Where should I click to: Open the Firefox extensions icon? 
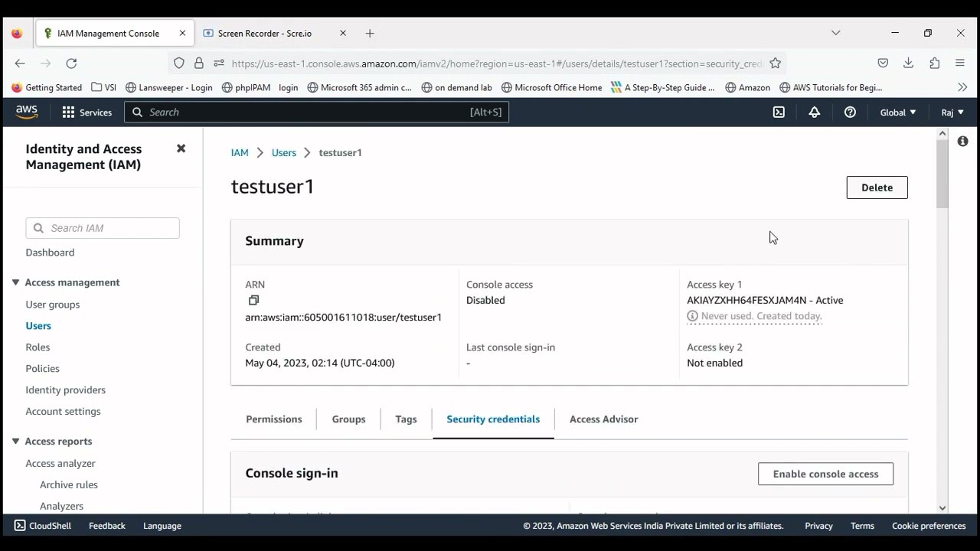coord(934,64)
